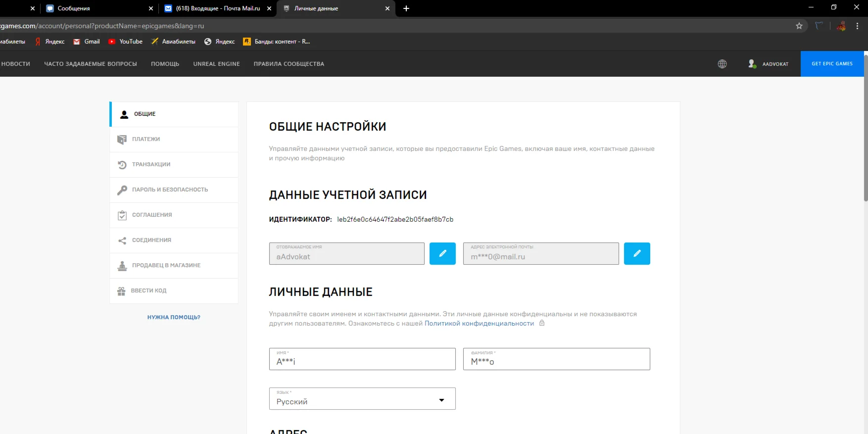Click the Get Epic Games button
Screen dimensions: 868x434
(832, 64)
